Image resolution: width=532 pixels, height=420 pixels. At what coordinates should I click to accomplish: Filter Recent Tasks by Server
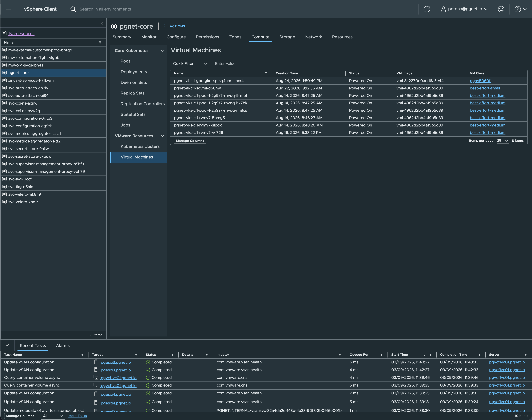tap(526, 355)
